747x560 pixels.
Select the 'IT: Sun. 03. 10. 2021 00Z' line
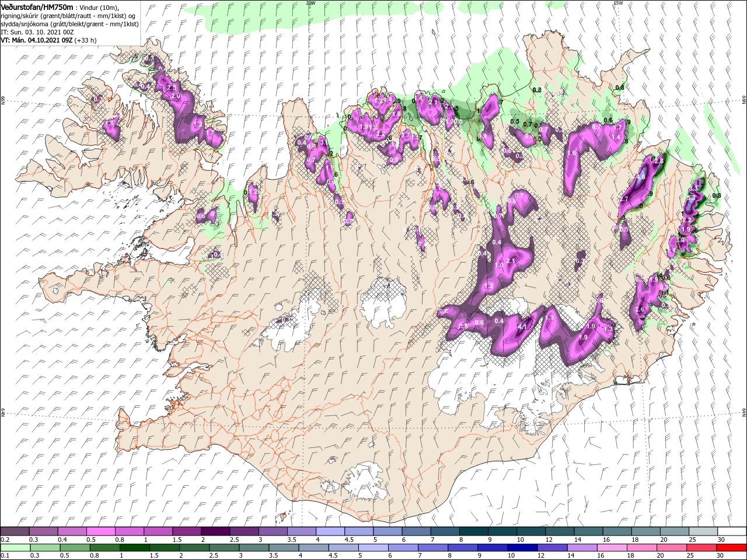[39, 32]
